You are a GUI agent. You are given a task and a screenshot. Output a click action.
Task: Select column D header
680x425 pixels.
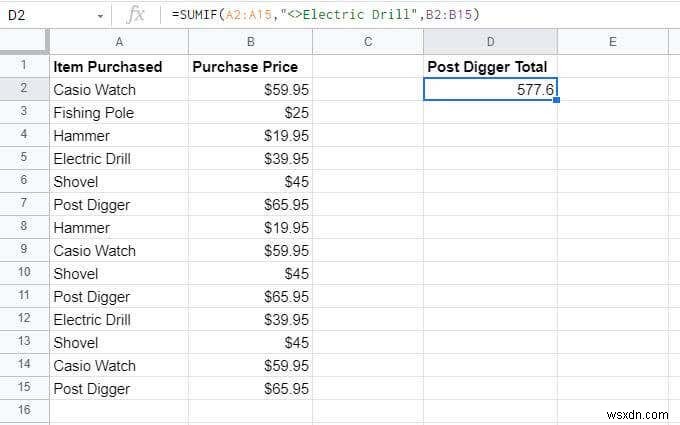pyautogui.click(x=490, y=42)
